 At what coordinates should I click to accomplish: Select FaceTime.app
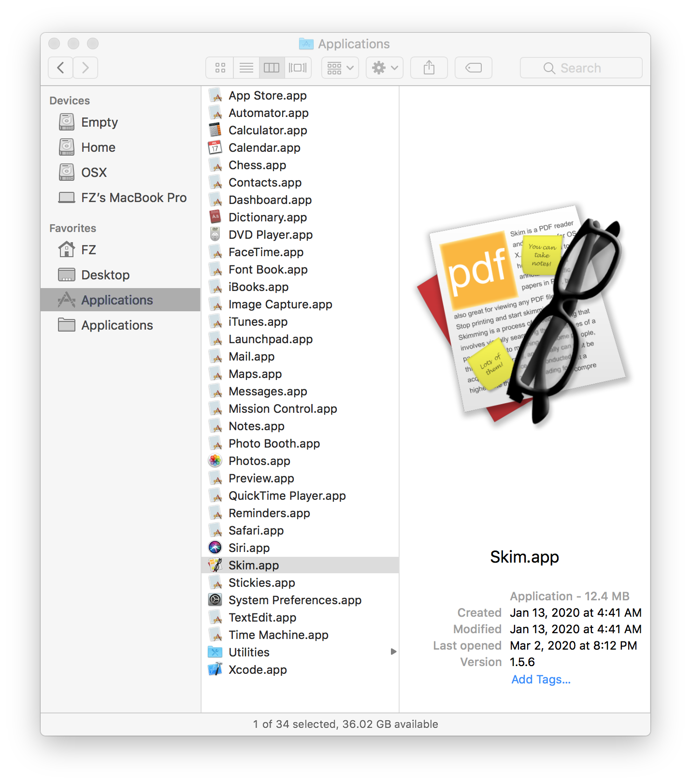click(x=300, y=252)
